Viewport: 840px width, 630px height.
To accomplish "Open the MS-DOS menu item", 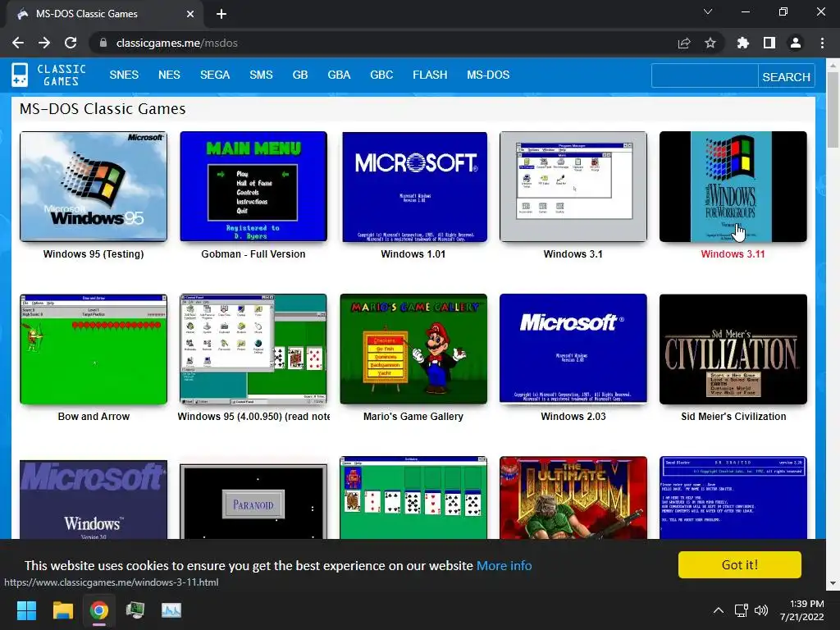I will pyautogui.click(x=488, y=75).
